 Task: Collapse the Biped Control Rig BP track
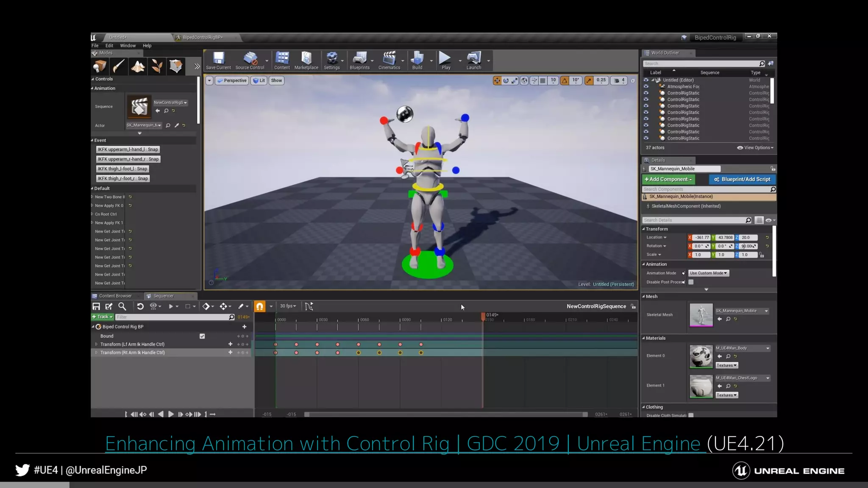(93, 327)
